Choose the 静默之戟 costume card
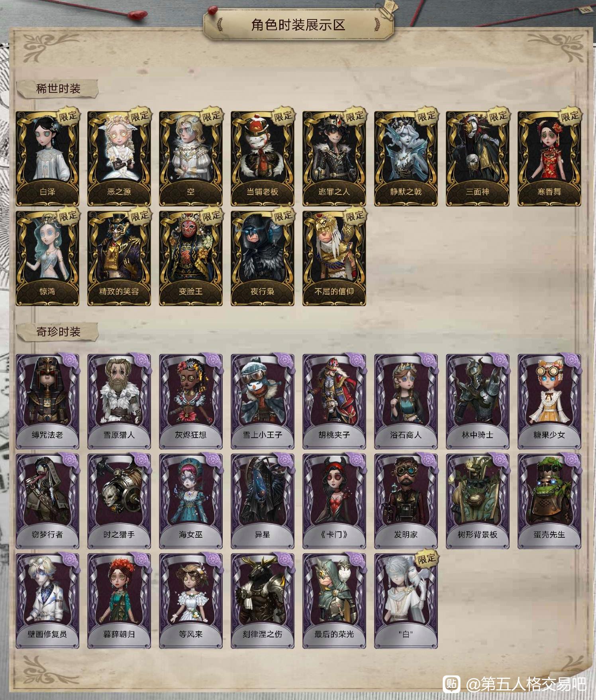This screenshot has width=596, height=700. [x=406, y=158]
